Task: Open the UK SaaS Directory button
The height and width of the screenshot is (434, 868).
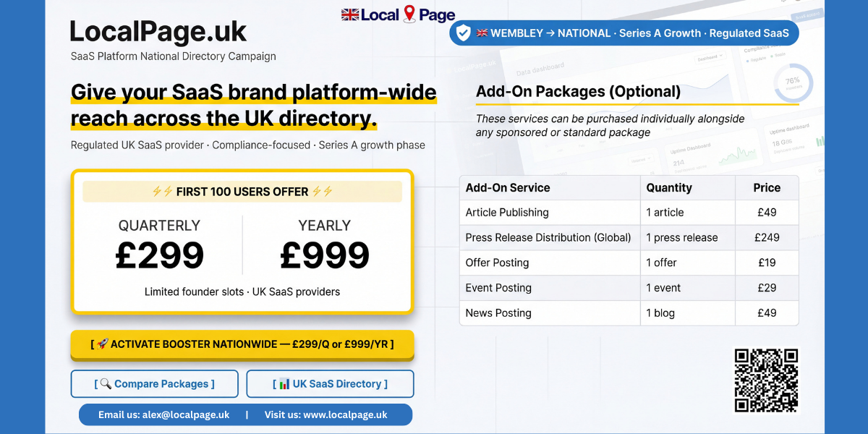Action: 330,384
